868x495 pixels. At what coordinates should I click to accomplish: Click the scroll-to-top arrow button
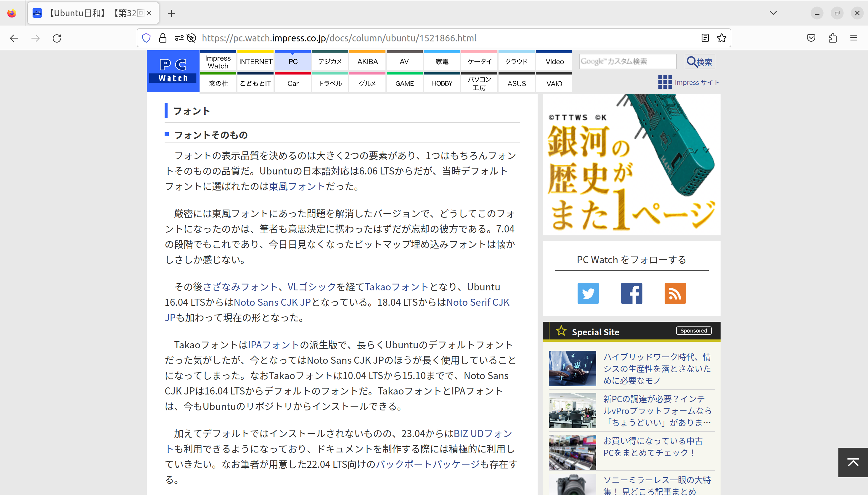click(x=853, y=462)
